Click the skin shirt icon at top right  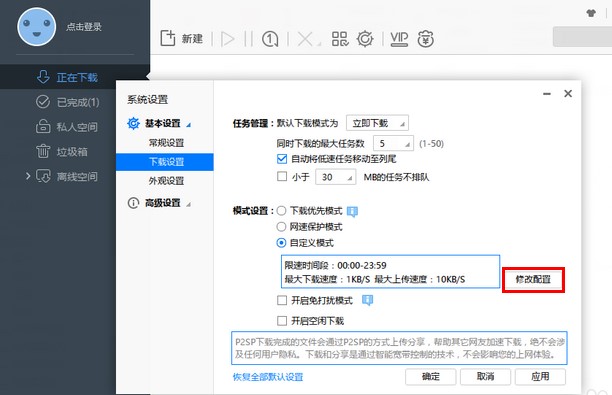591,13
